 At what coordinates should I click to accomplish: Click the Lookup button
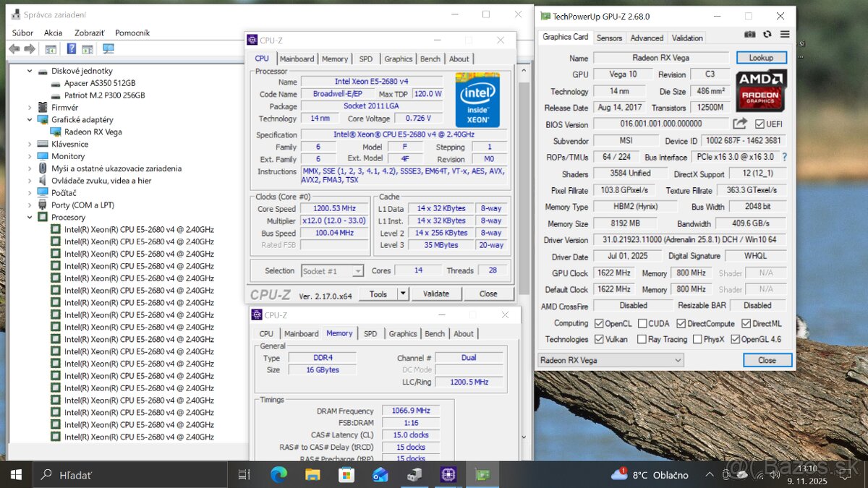761,58
